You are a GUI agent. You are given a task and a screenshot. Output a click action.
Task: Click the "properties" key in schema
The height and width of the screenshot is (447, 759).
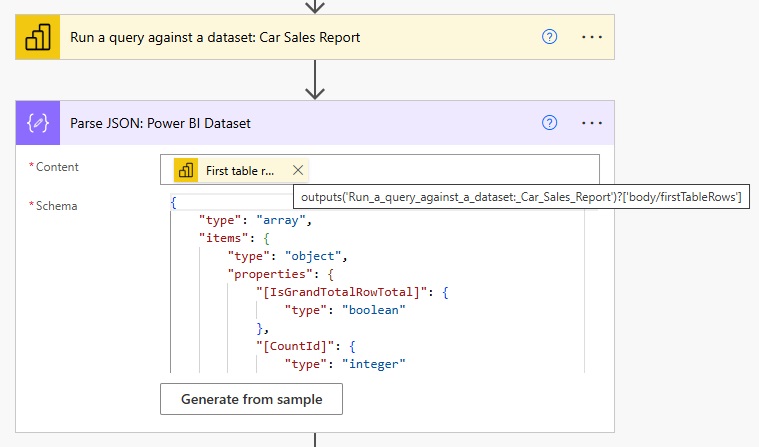coord(270,274)
